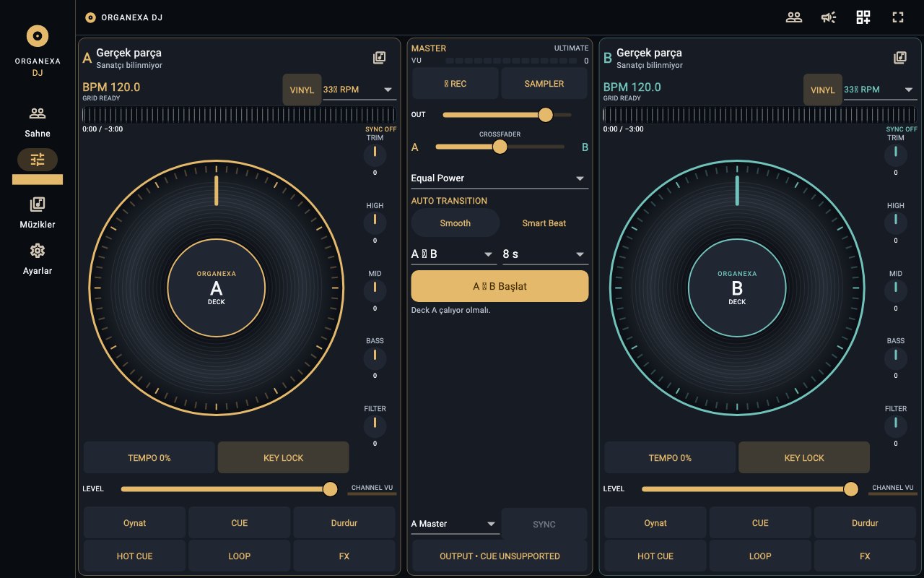This screenshot has height=578, width=924.
Task: Click the QR add icon in top bar
Action: coord(863,17)
